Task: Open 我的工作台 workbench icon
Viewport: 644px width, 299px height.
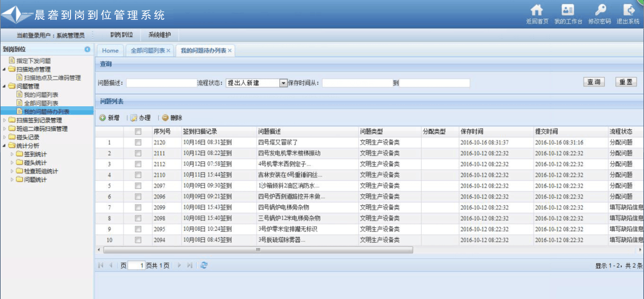Action: click(x=568, y=10)
